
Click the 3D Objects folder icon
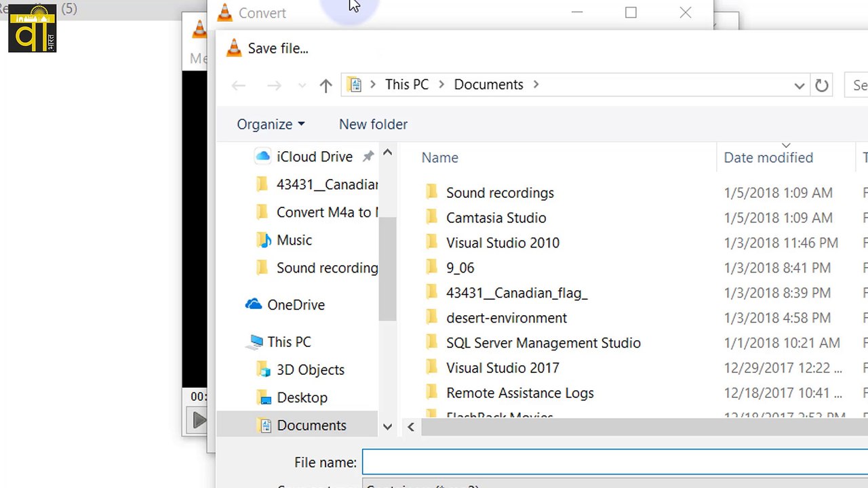263,369
